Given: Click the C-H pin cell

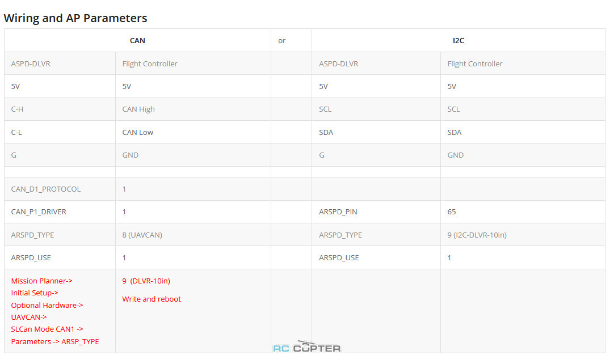Looking at the screenshot, I should 60,109.
